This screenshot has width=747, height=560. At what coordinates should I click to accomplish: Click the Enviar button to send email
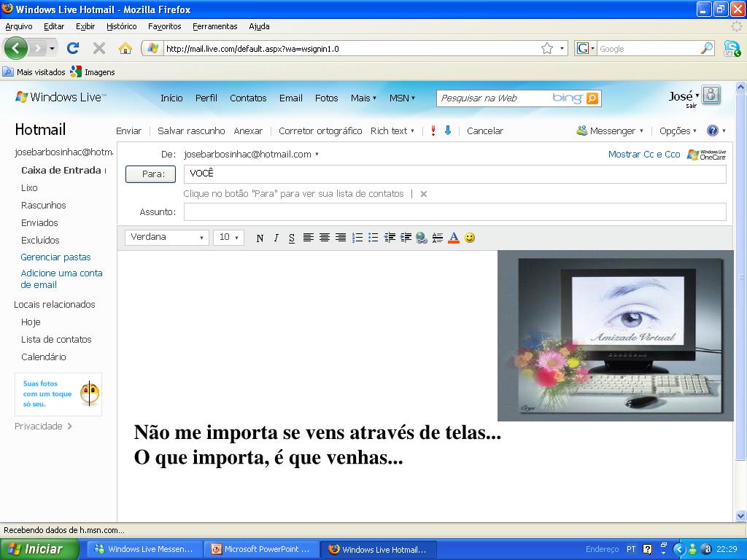coord(128,131)
